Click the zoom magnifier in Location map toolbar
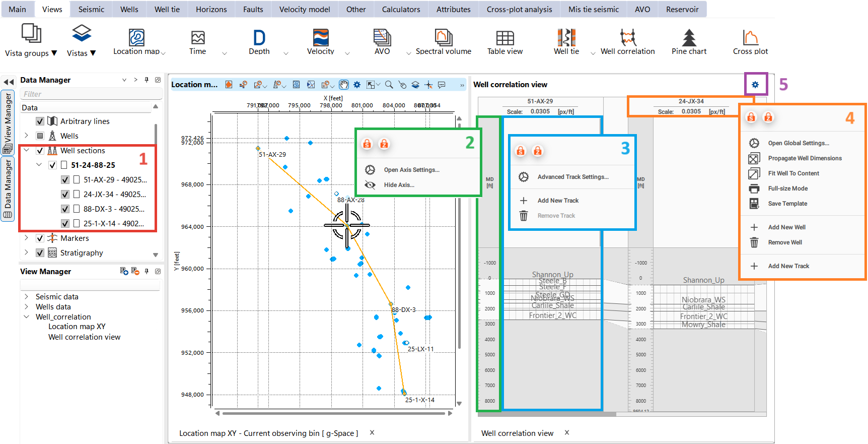Image resolution: width=868 pixels, height=444 pixels. pyautogui.click(x=389, y=85)
